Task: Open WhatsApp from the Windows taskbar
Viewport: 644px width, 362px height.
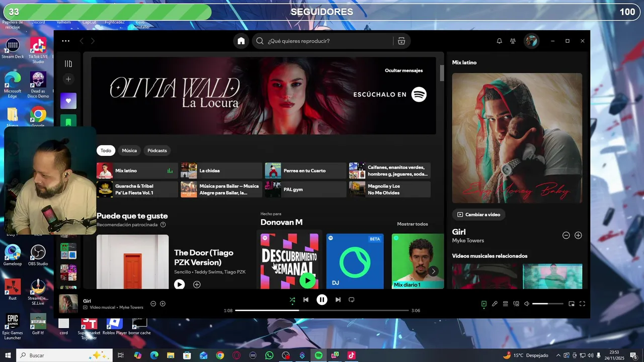Action: coord(269,355)
